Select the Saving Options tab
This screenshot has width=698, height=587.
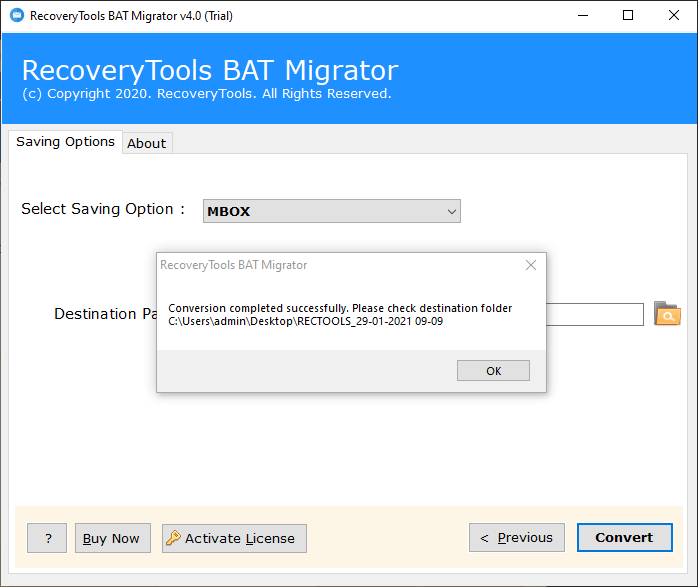pyautogui.click(x=65, y=142)
